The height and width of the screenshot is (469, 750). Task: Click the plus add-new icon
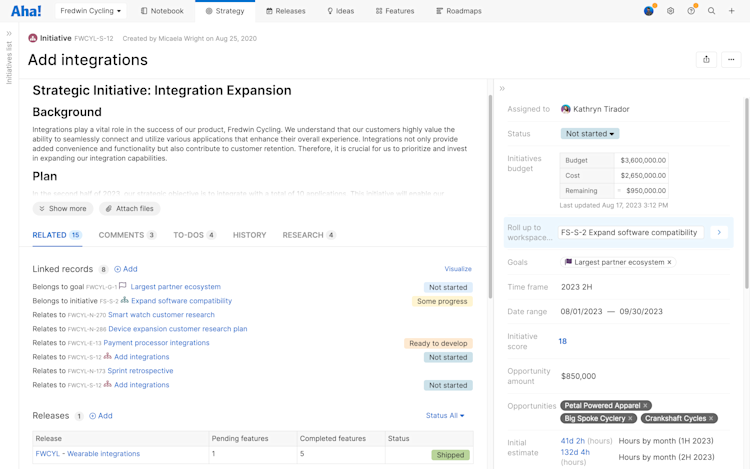(x=731, y=11)
